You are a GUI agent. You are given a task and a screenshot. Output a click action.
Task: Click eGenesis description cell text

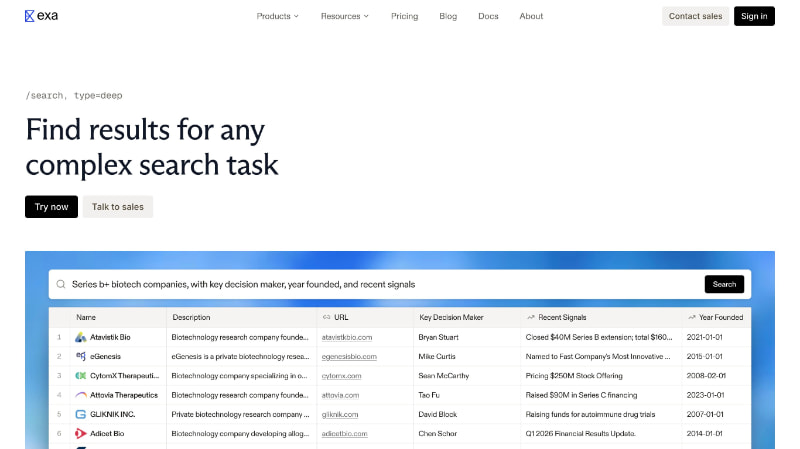pos(240,357)
